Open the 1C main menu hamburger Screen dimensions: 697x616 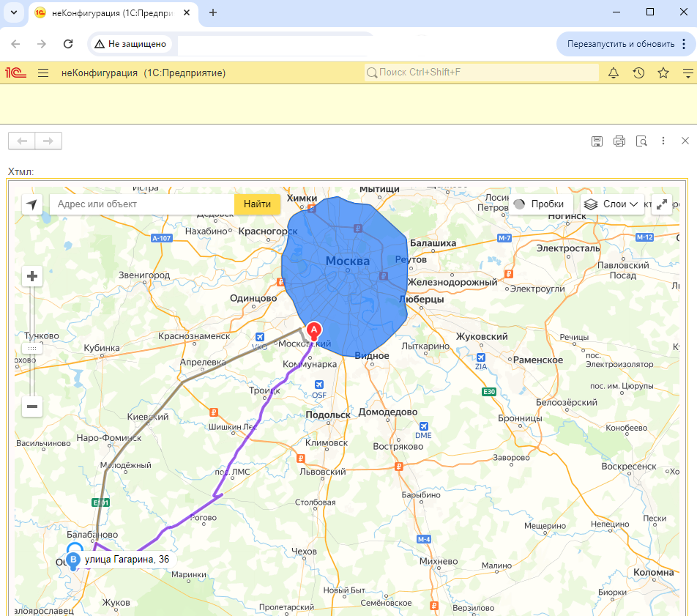(43, 73)
